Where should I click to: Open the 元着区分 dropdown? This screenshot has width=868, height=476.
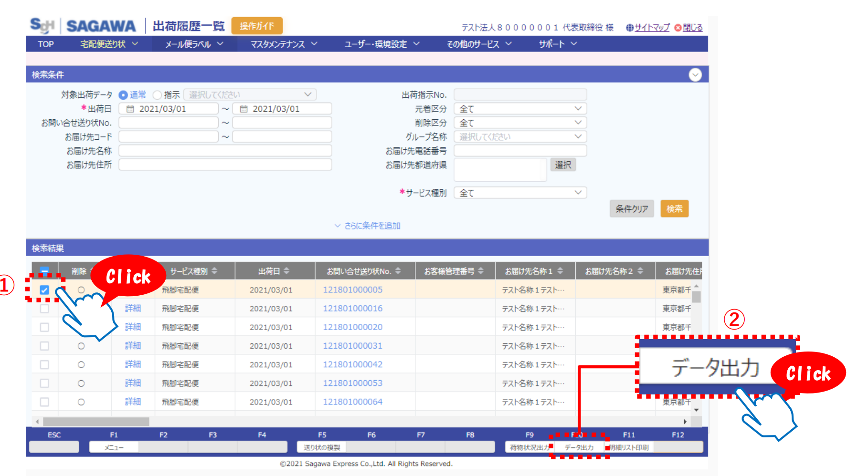coord(520,109)
